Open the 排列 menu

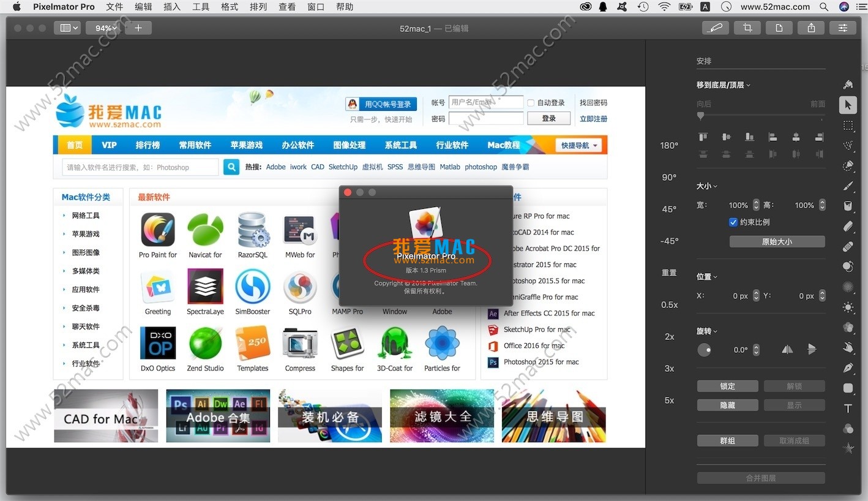[258, 7]
